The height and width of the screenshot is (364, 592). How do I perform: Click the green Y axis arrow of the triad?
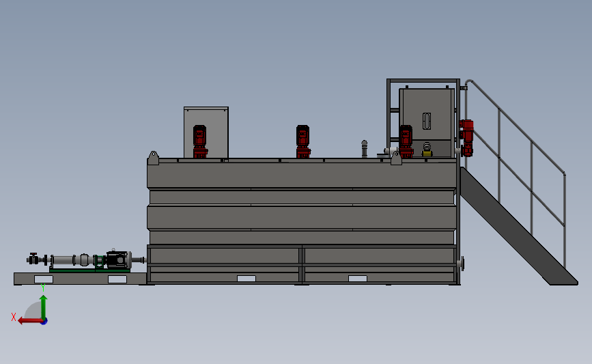click(x=44, y=307)
